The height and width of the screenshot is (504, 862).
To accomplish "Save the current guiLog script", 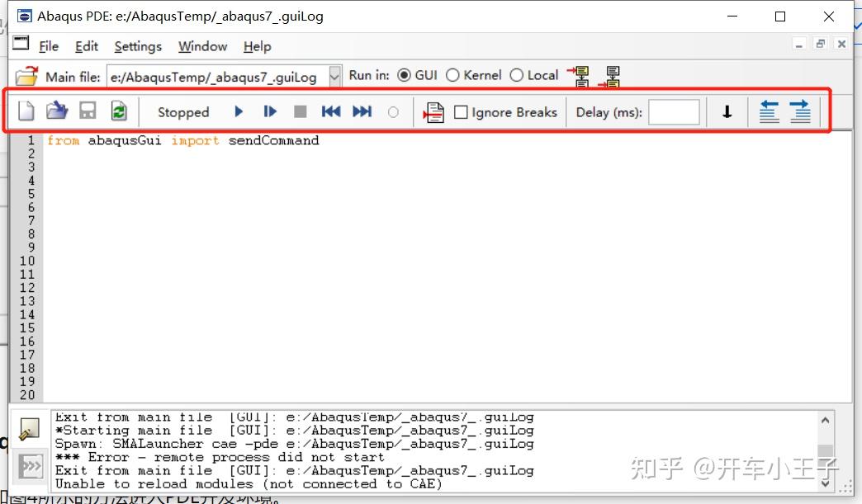I will click(x=88, y=111).
